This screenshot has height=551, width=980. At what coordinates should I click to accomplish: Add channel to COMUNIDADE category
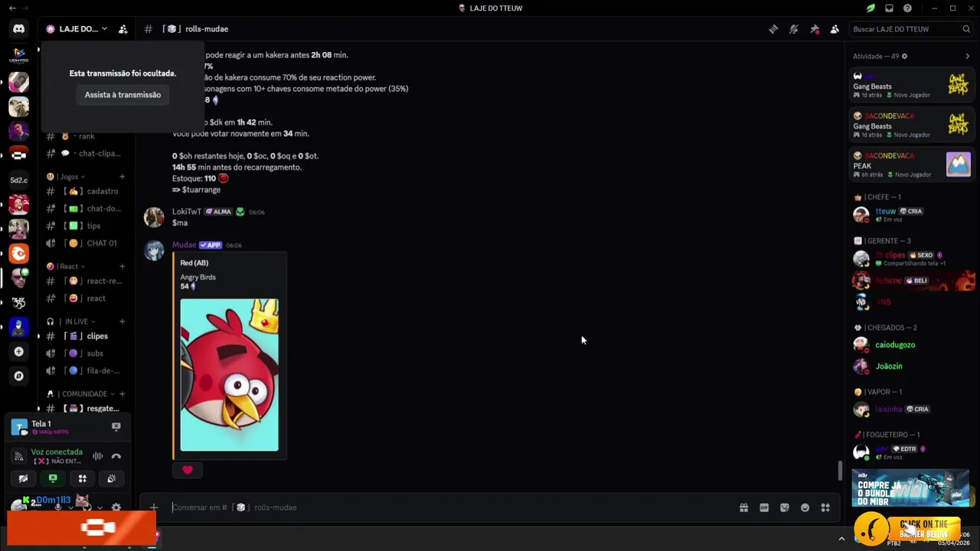122,394
